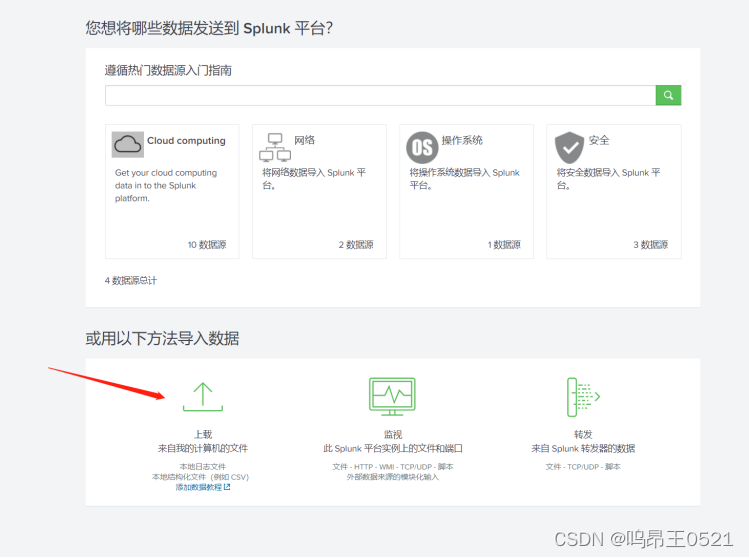Click the '4 数据源总计' total text
Image resolution: width=749 pixels, height=558 pixels.
[x=130, y=280]
